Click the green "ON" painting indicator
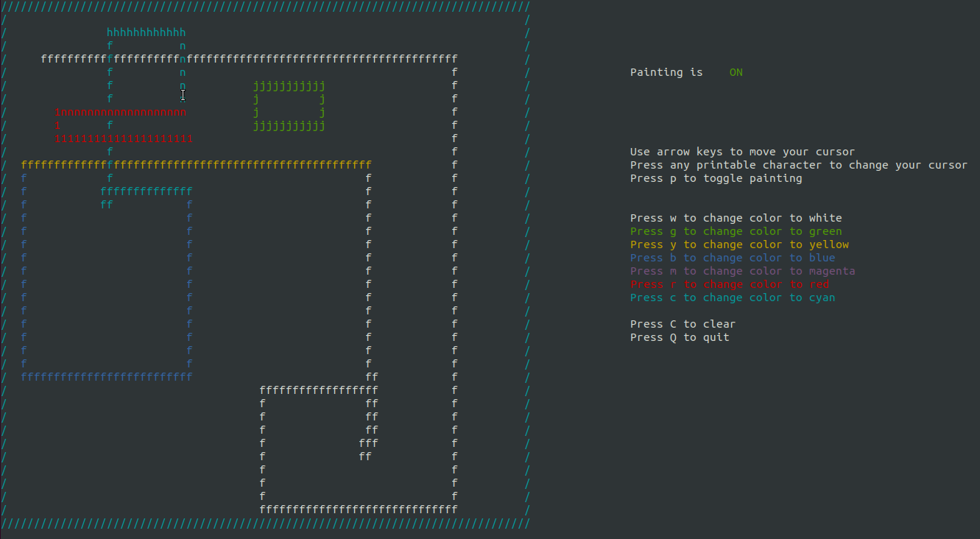This screenshot has width=980, height=539. point(736,72)
